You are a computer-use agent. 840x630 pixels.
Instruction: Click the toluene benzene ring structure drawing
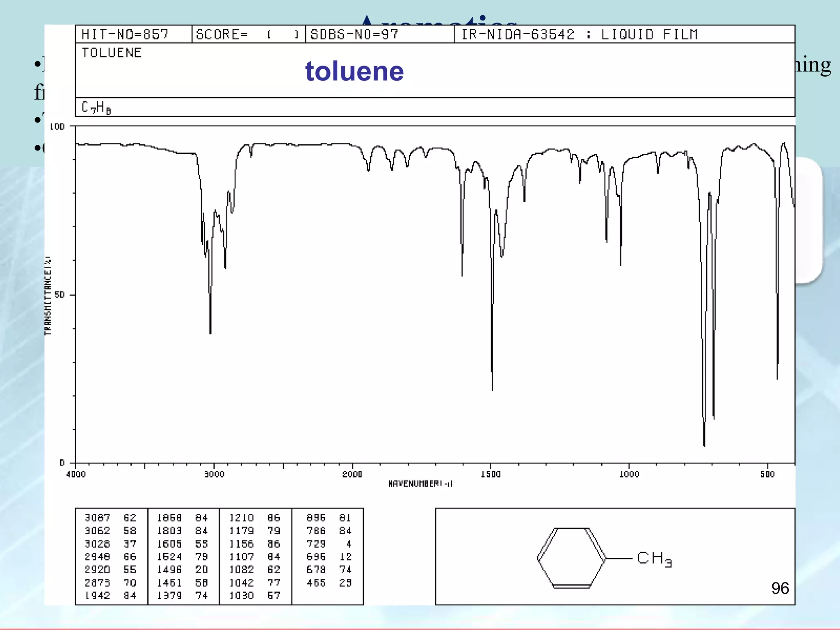[x=571, y=558]
